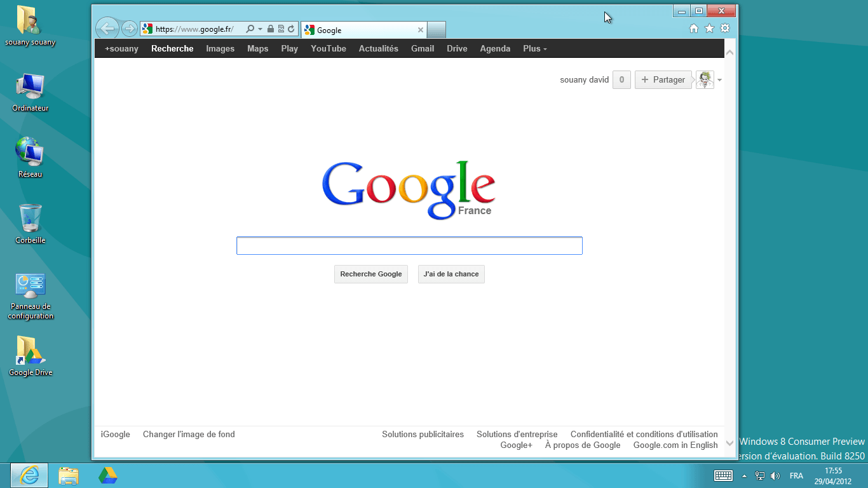Open Confidentialité et conditions d'utilisation link

[x=644, y=435]
